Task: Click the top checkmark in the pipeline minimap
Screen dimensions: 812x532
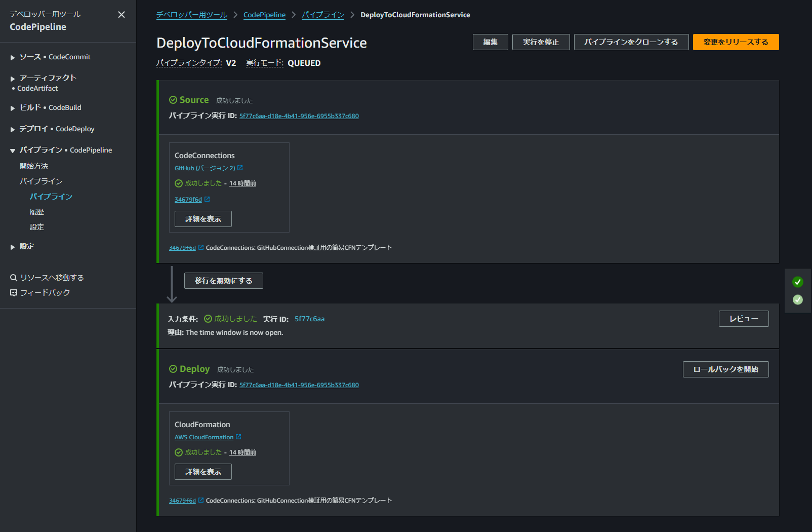Action: tap(797, 282)
